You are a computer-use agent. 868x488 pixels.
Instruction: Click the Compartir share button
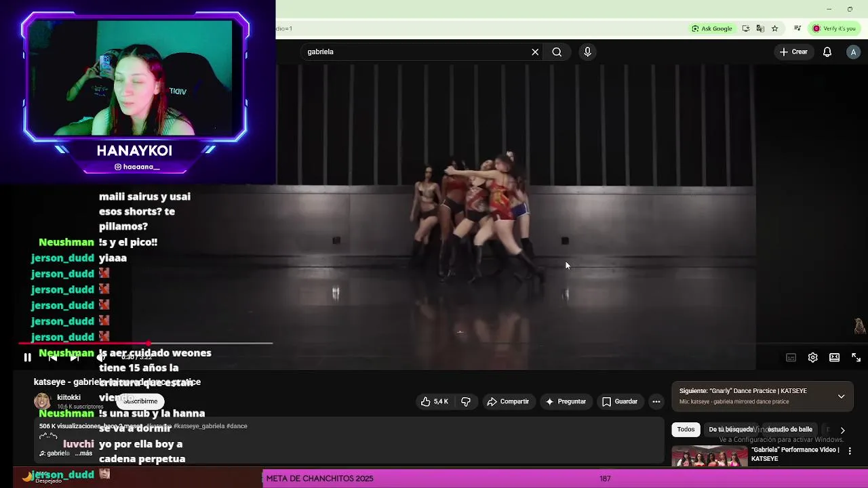508,401
